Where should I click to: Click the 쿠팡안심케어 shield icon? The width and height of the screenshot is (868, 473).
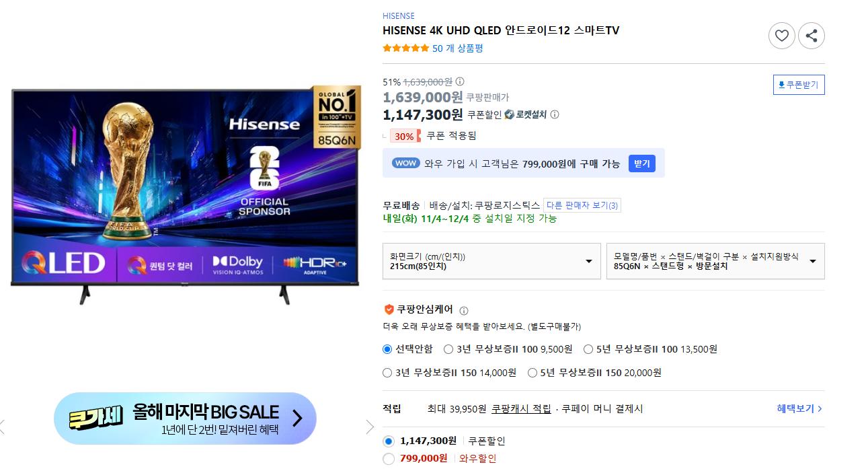(x=389, y=310)
